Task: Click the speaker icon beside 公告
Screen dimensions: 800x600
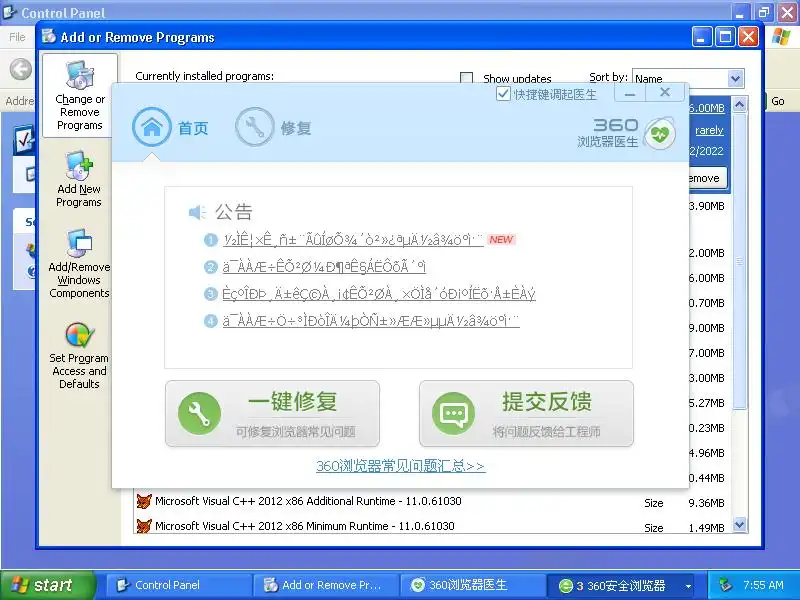Action: pos(197,212)
